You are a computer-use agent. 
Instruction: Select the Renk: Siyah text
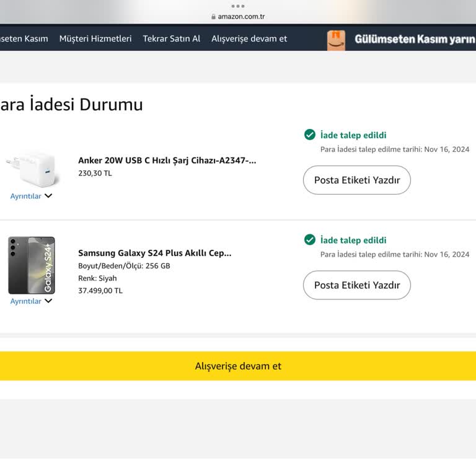tap(97, 278)
